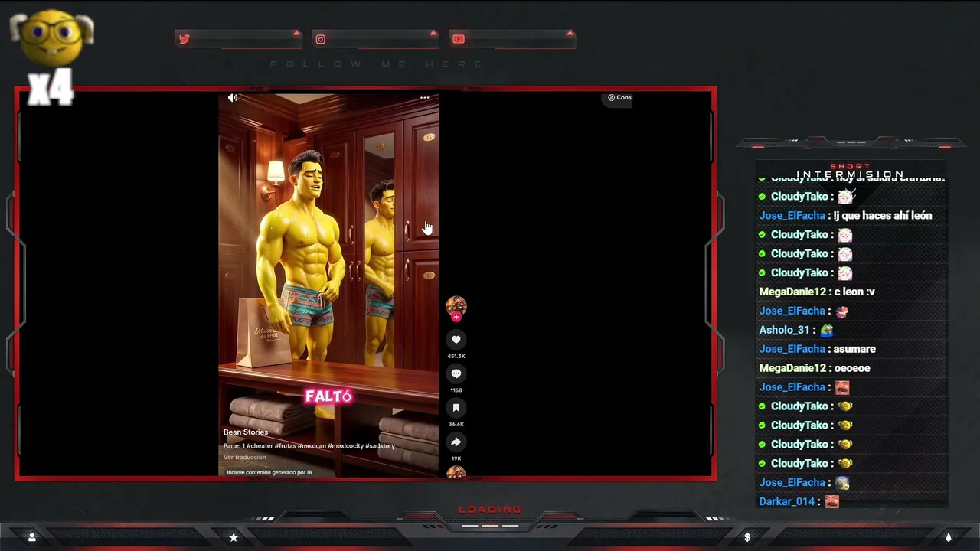Image resolution: width=980 pixels, height=551 pixels.
Task: Like the video with the heart icon
Action: 456,340
